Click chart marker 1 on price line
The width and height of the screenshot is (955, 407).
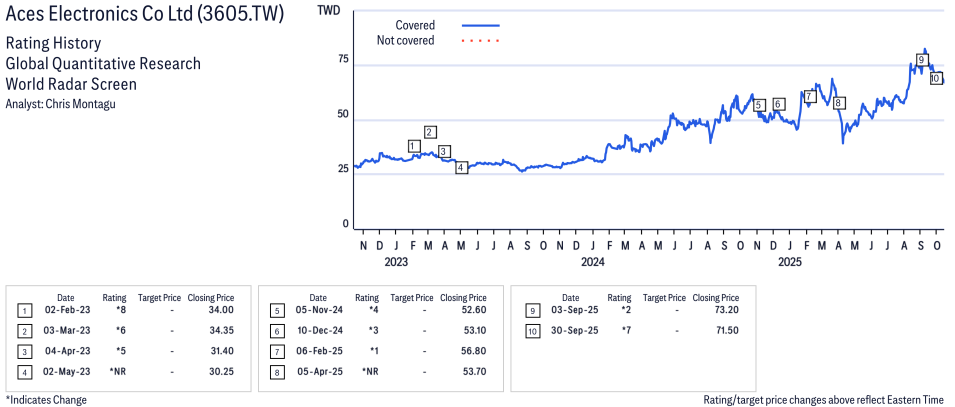click(414, 146)
